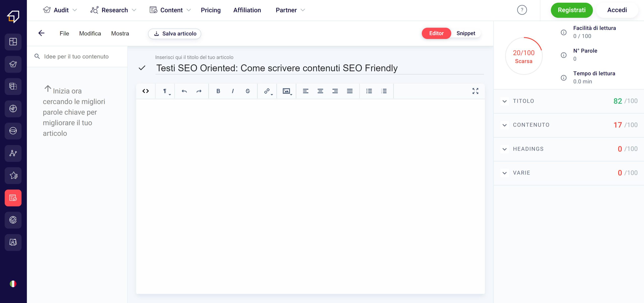The image size is (644, 303).
Task: Toggle the checkmark next to title
Action: pyautogui.click(x=143, y=68)
